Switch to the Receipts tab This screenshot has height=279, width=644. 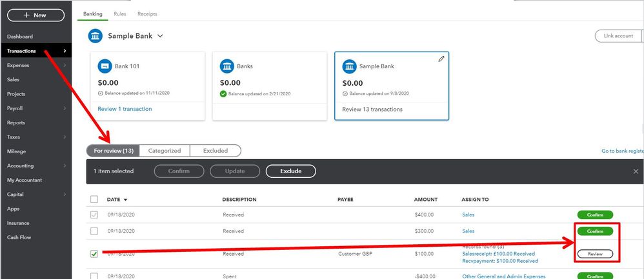coord(147,14)
